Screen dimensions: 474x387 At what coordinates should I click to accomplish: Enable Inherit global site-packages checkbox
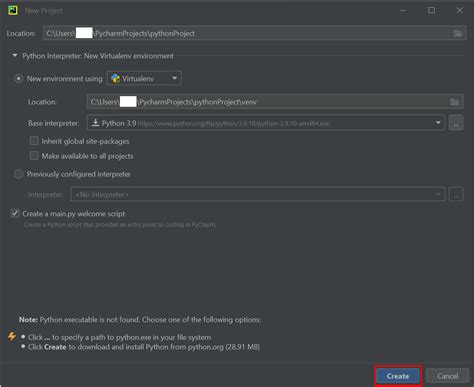tap(34, 141)
